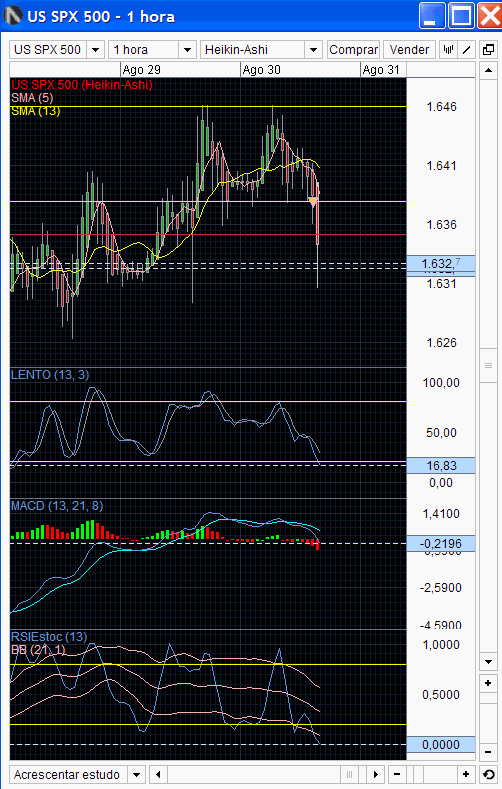Select the trend line drawing tool

(x=466, y=50)
